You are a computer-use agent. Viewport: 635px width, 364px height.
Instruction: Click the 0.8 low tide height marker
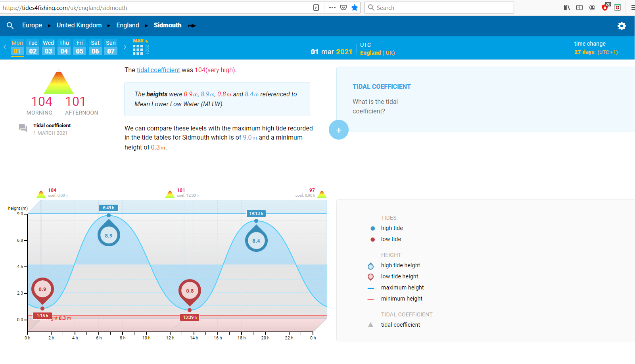click(x=190, y=291)
